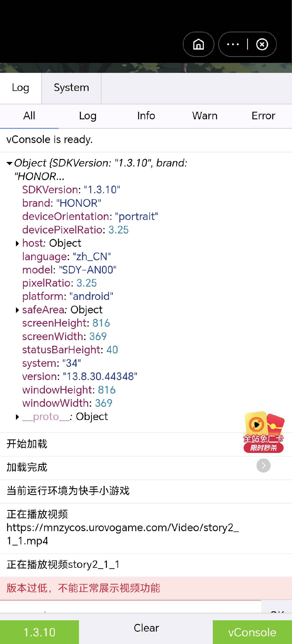Expand the safeArea Object property

[x=18, y=310]
